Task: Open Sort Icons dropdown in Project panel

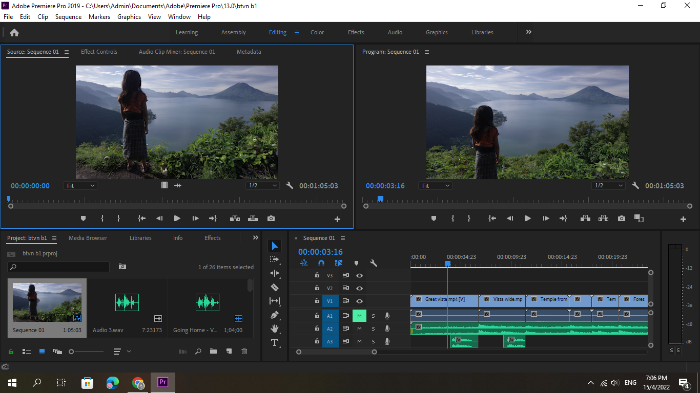Action: [122, 351]
